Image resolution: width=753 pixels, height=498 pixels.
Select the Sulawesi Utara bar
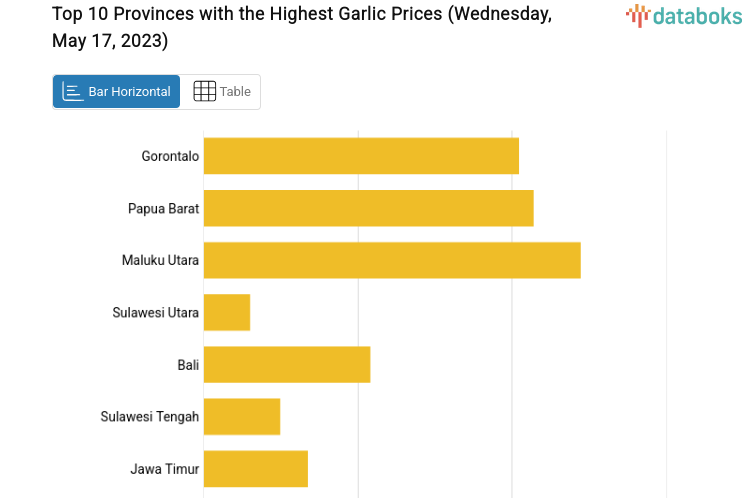(227, 312)
